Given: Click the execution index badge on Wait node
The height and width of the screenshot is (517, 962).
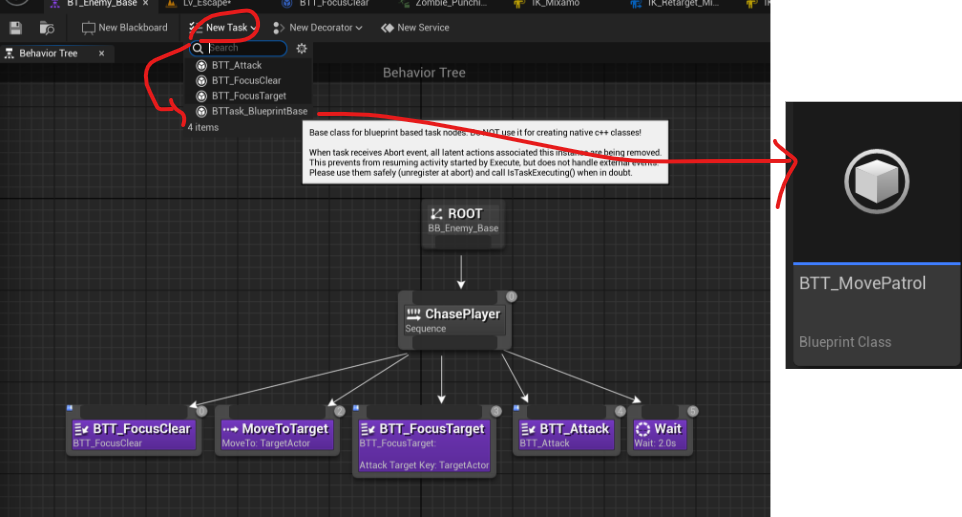Looking at the screenshot, I should point(693,411).
